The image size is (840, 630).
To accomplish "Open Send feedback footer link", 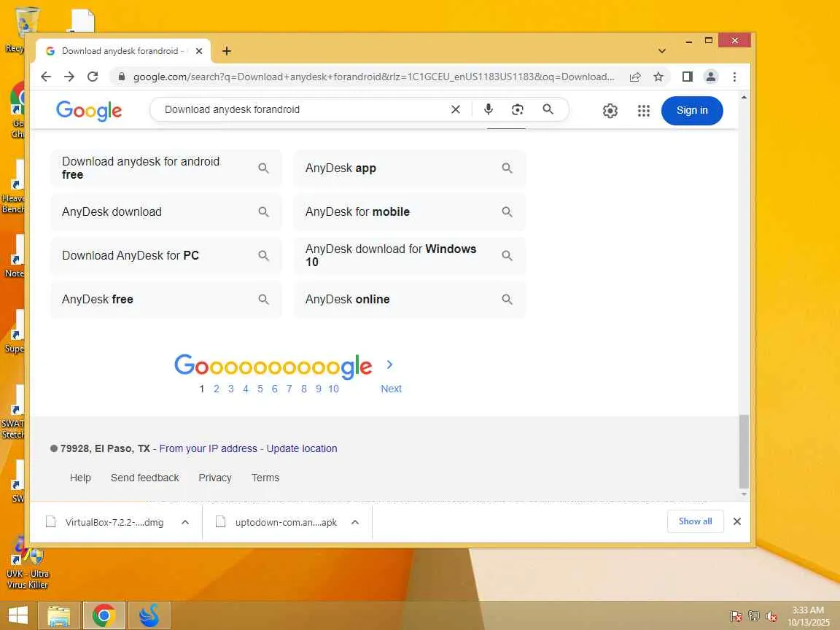I will tap(144, 478).
